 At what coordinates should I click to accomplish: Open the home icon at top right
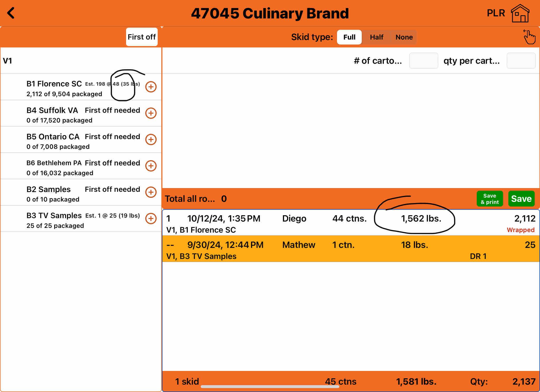[520, 13]
